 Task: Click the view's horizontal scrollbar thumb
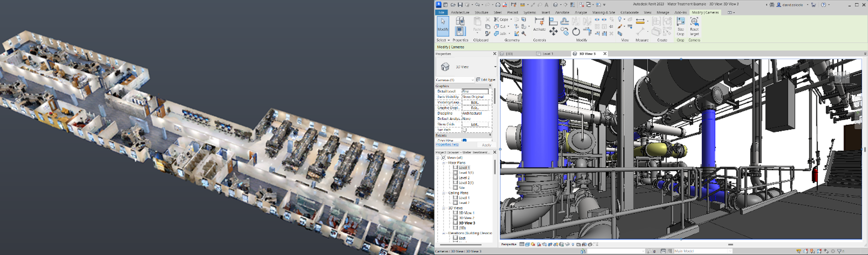(731, 244)
